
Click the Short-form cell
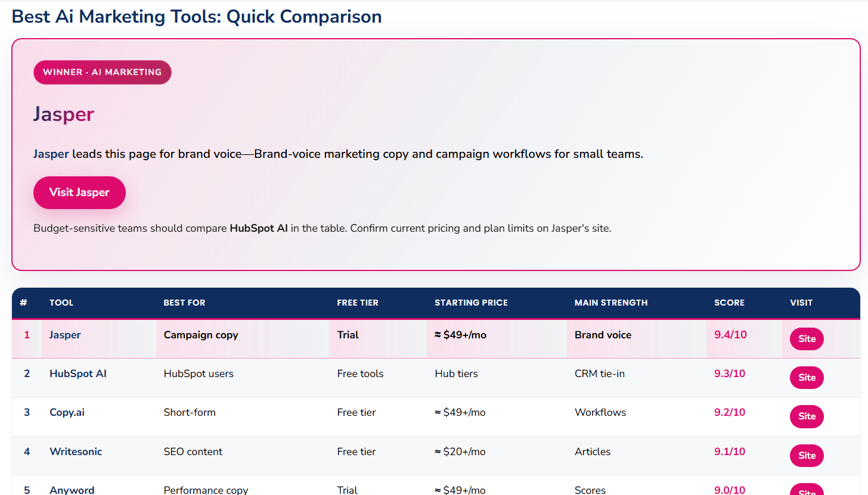tap(190, 412)
